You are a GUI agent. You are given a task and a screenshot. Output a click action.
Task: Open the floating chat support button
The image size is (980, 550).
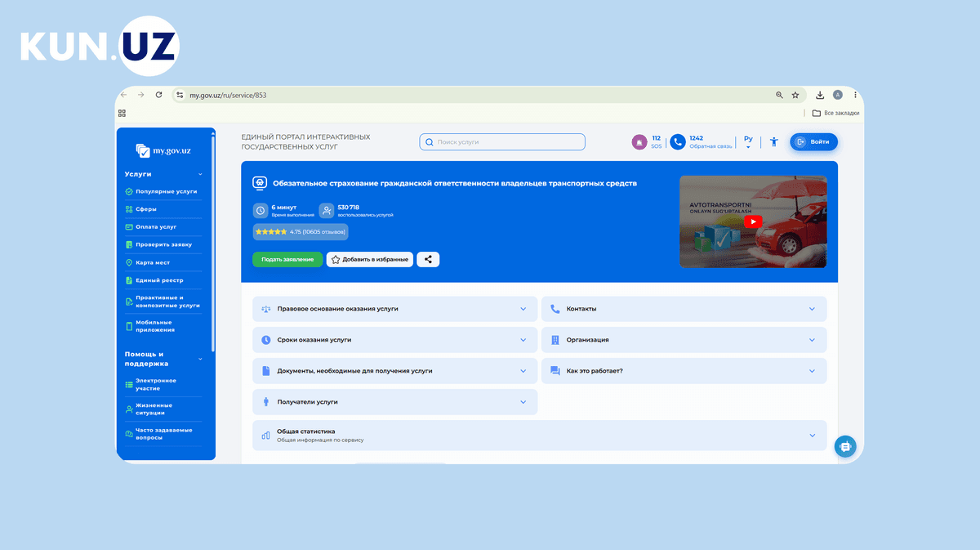[845, 446]
